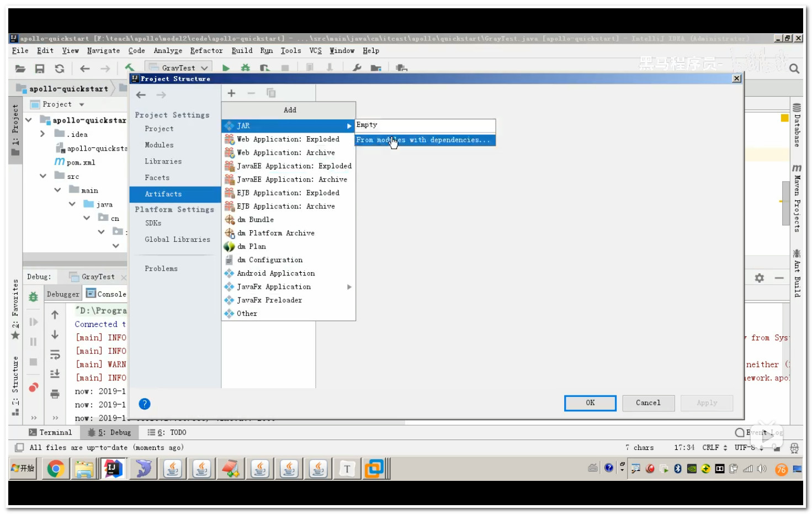Screen dimensions: 812x514
Task: Click OK in Project Structure dialog
Action: click(590, 403)
